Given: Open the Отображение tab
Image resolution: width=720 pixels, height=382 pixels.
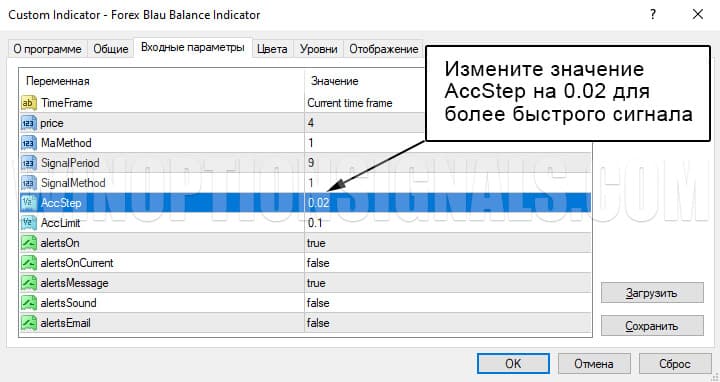Looking at the screenshot, I should point(384,49).
